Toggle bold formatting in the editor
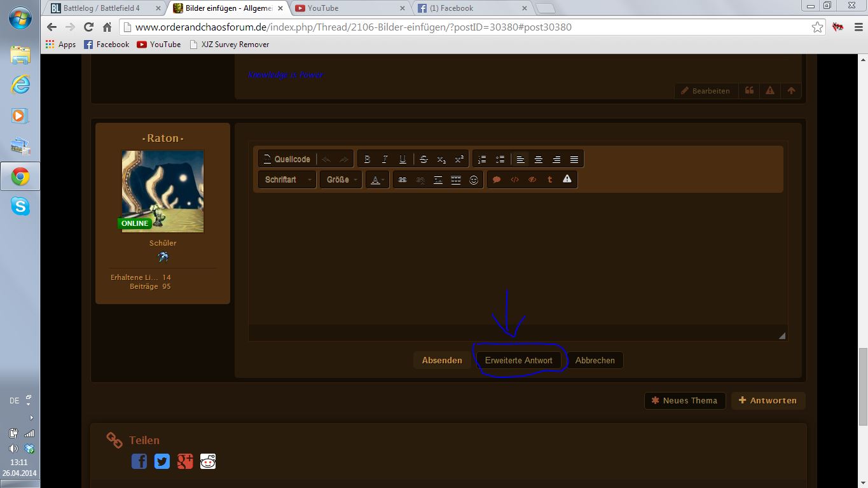This screenshot has width=868, height=488. [367, 159]
